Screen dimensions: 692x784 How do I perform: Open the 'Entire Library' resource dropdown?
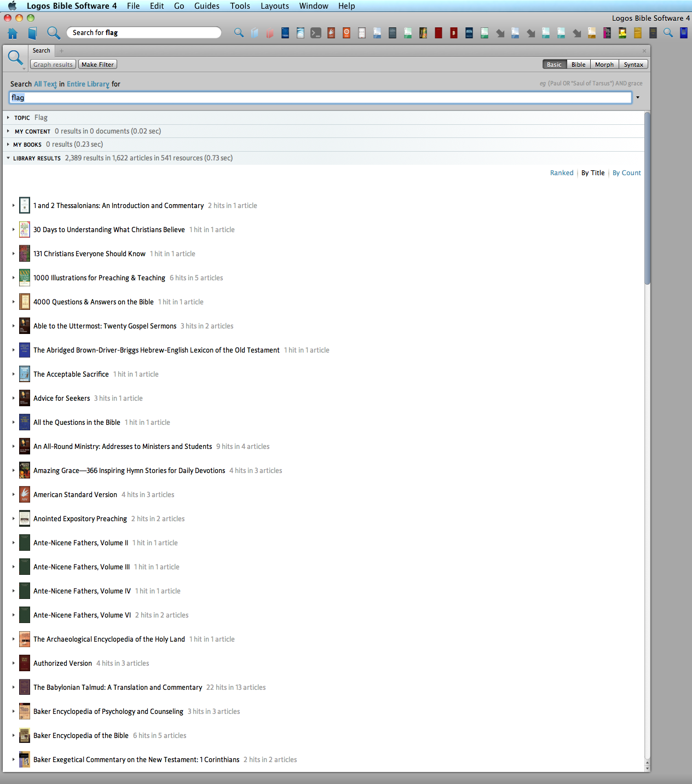(x=88, y=84)
